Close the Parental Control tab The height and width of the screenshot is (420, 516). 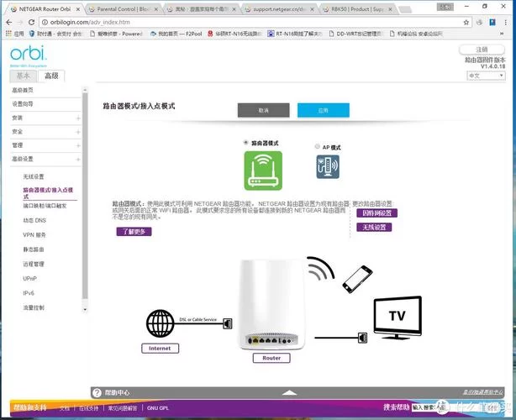[x=156, y=9]
